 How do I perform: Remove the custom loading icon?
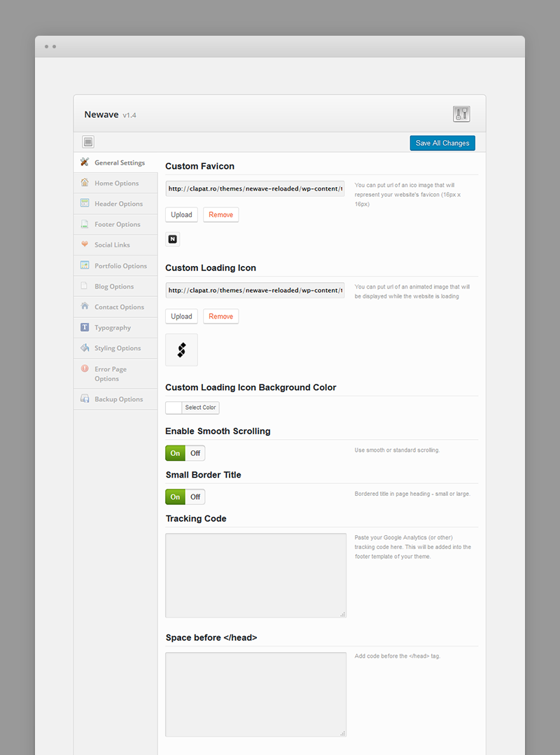pos(220,317)
